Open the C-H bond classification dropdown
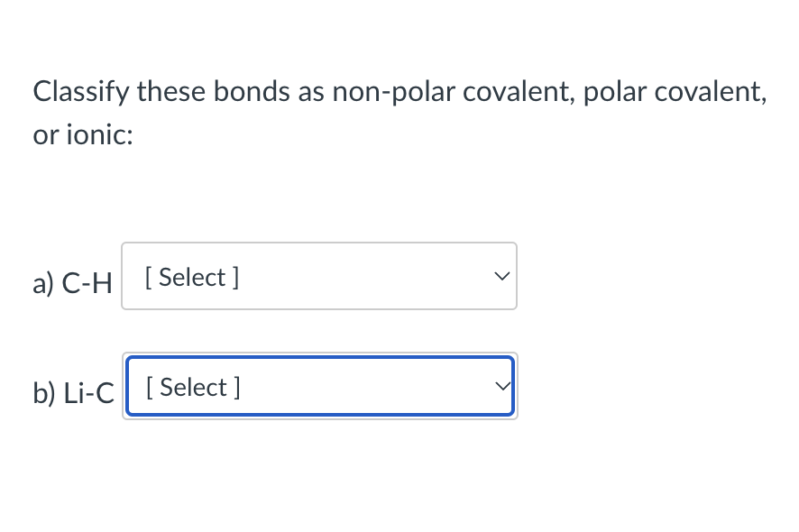This screenshot has height=532, width=799. (319, 276)
